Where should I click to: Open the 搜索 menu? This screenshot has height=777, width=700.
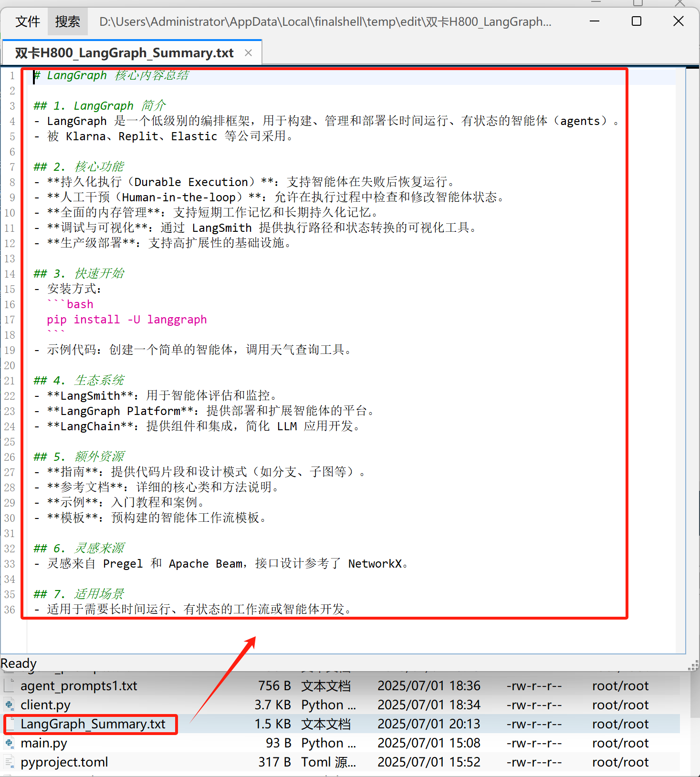tap(67, 21)
